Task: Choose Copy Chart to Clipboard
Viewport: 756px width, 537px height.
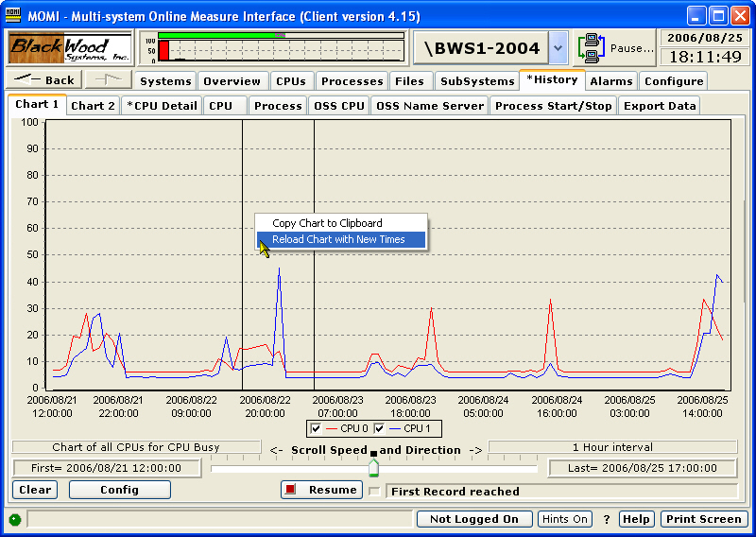Action: pyautogui.click(x=327, y=223)
